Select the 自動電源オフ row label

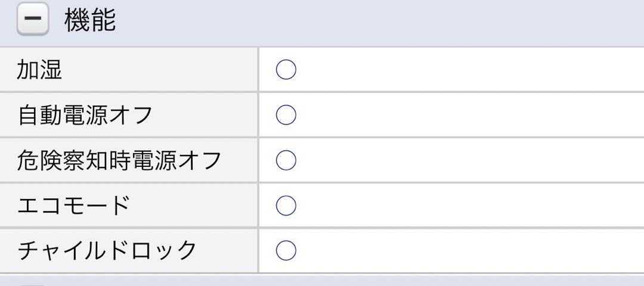tap(85, 116)
